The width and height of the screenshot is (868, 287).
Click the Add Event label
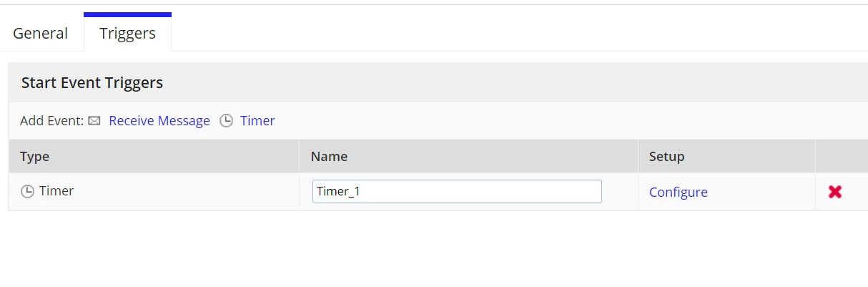pyautogui.click(x=51, y=121)
